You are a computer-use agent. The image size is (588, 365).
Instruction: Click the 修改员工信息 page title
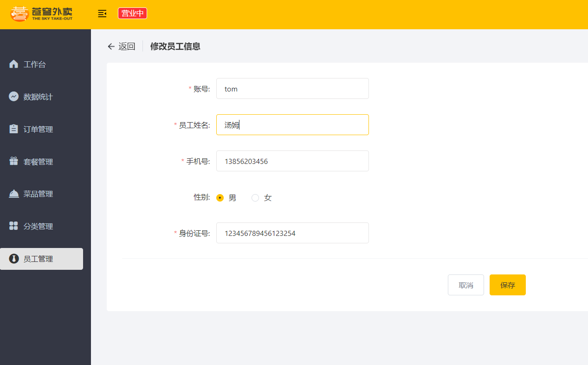click(x=175, y=46)
